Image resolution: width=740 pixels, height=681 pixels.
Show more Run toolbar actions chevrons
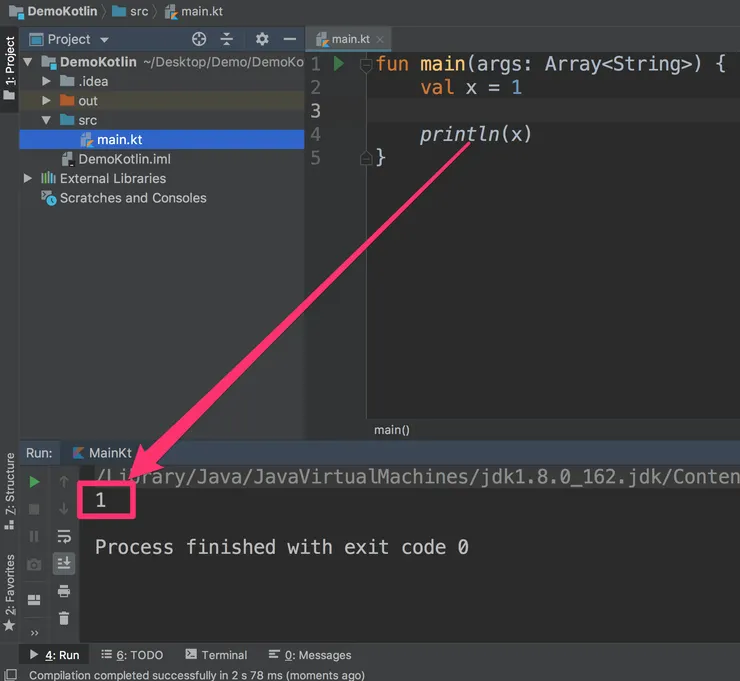tap(34, 633)
